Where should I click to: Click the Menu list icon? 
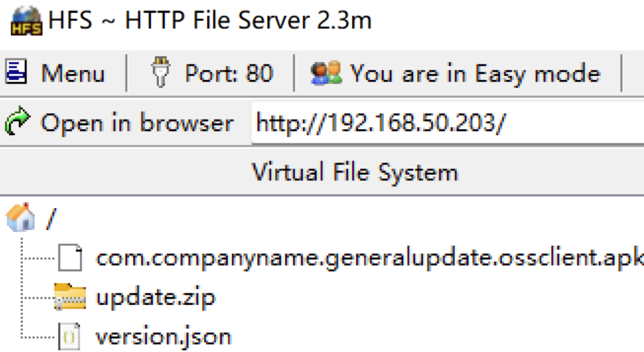[x=16, y=72]
